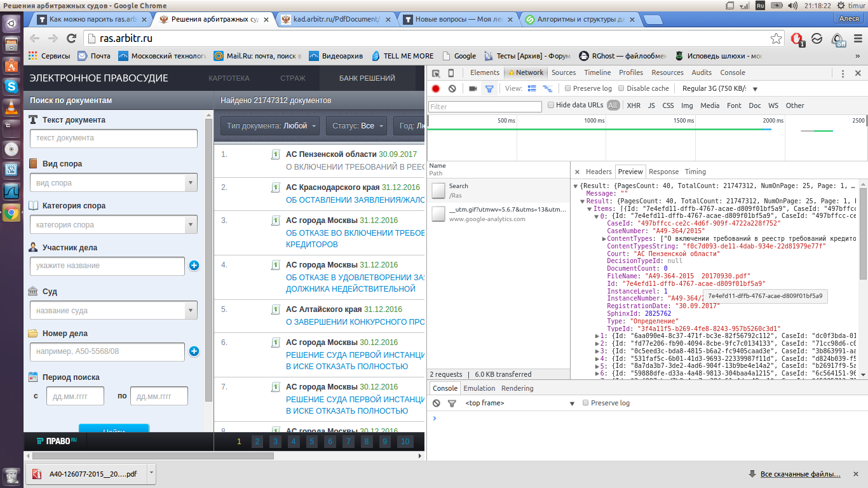Switch to the Sources DevTools tab
Viewport: 868px width, 488px height.
pos(564,72)
